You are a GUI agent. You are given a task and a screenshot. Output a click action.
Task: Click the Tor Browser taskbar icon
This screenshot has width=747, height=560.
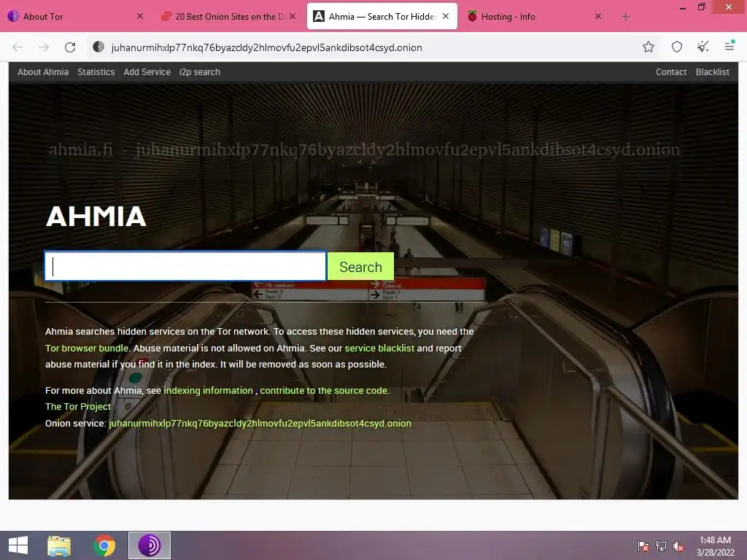coord(149,545)
